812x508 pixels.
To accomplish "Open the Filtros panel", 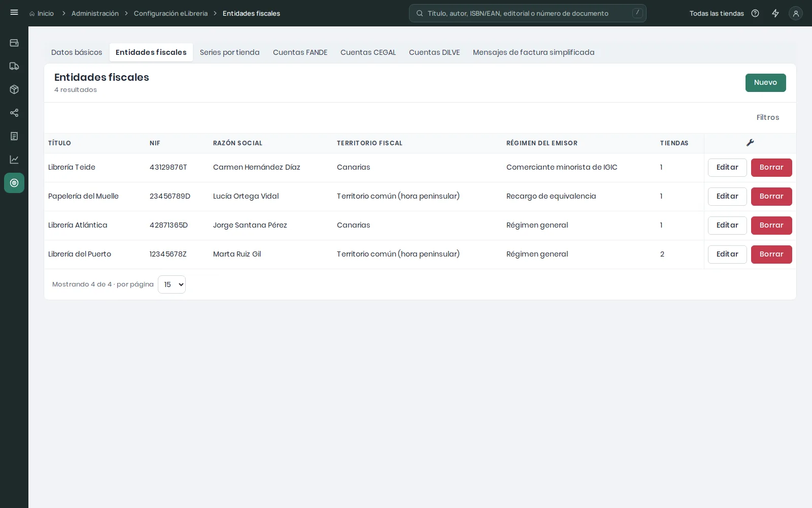I will coord(767,117).
